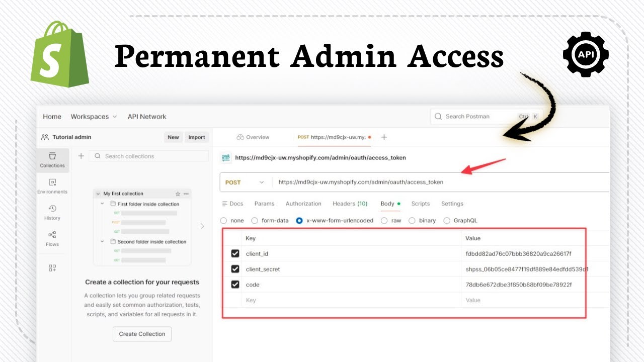Screen dimensions: 644x362
Task: Click the plus icon beside Search collections
Action: pyautogui.click(x=81, y=156)
